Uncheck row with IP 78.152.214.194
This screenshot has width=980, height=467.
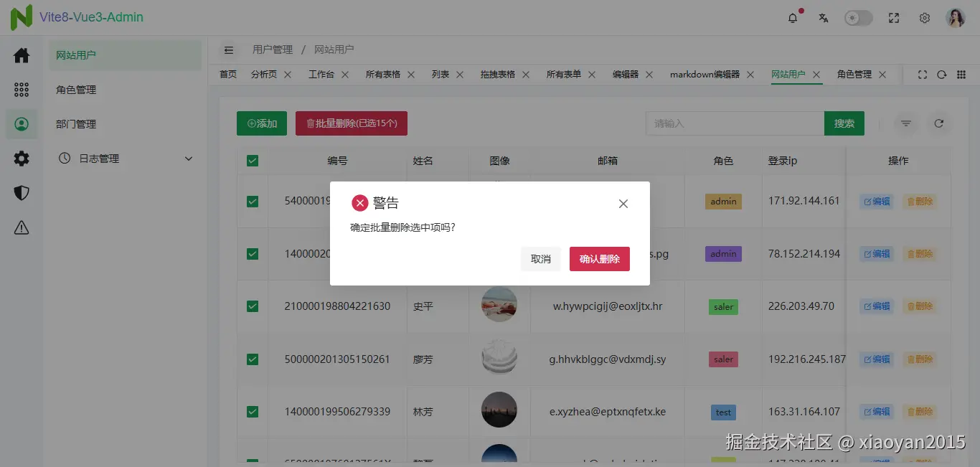[x=253, y=254]
